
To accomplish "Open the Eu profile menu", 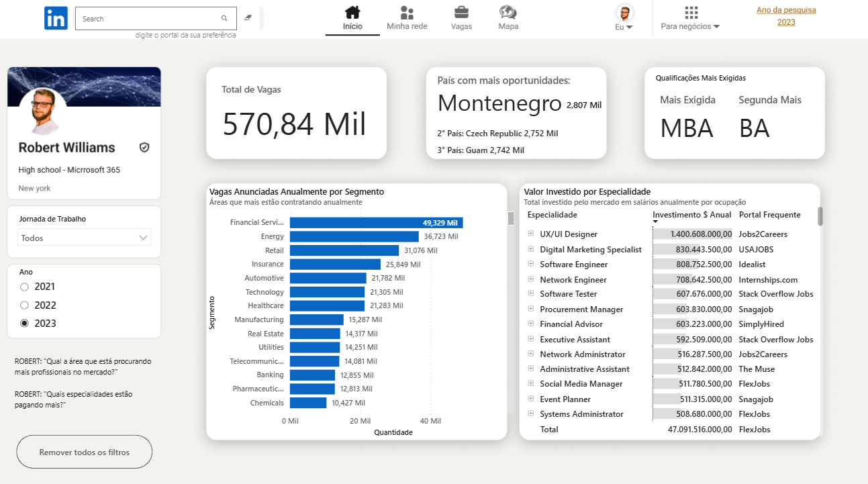I will tap(624, 18).
